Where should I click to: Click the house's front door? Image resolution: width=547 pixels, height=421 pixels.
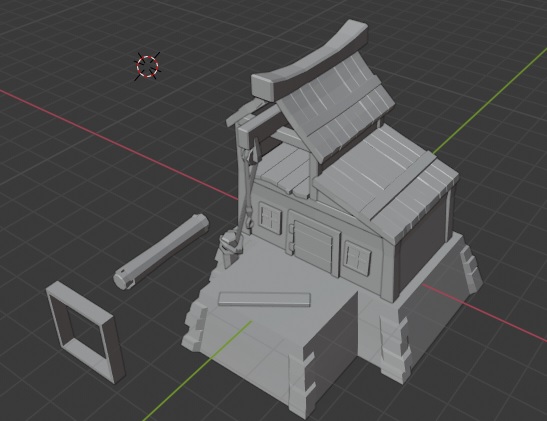(313, 246)
